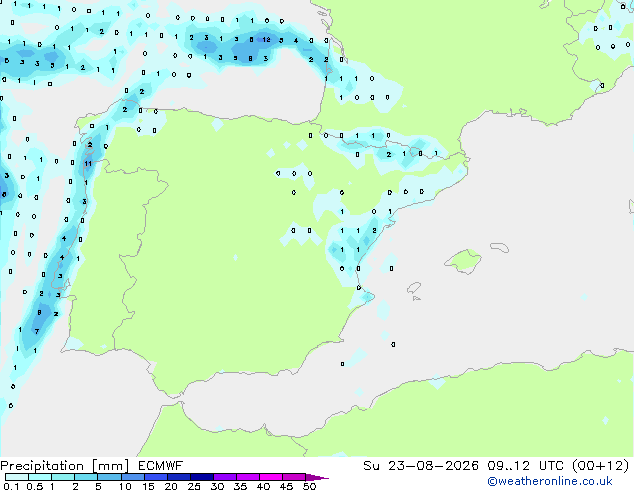Click the '40' legend scale label

point(263,486)
